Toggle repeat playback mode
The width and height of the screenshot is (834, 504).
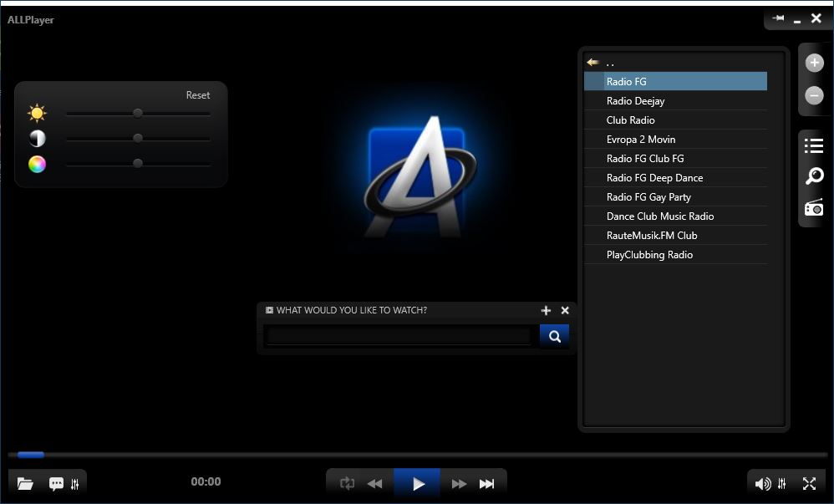pos(347,483)
